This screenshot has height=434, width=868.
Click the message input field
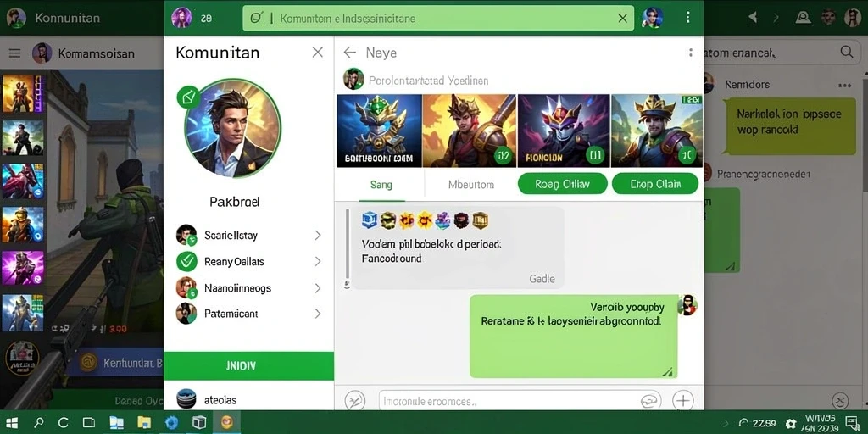click(521, 401)
